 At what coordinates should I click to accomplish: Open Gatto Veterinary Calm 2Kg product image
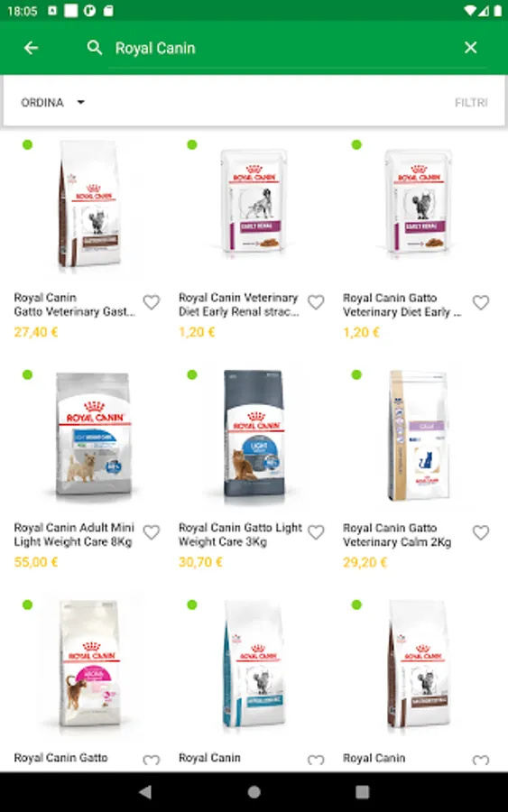pyautogui.click(x=419, y=435)
